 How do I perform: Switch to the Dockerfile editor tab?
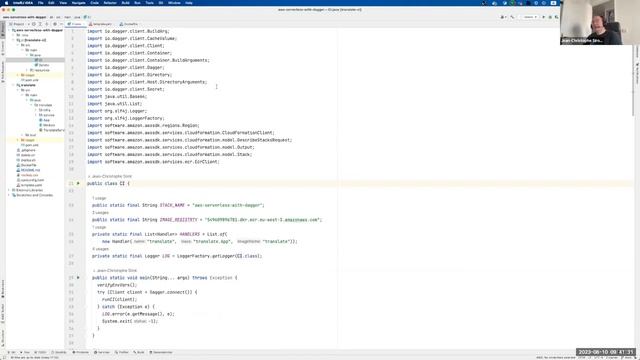click(129, 24)
